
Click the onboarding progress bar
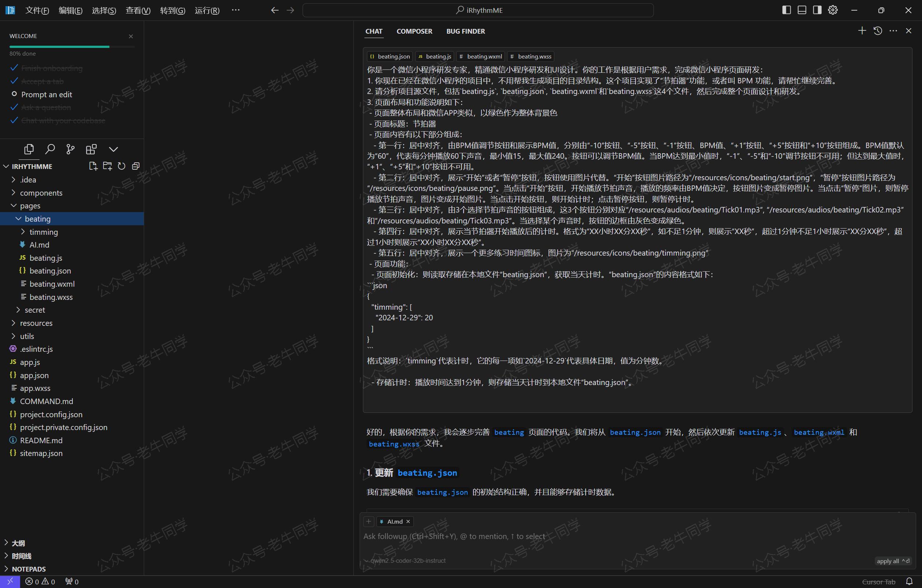[72, 47]
